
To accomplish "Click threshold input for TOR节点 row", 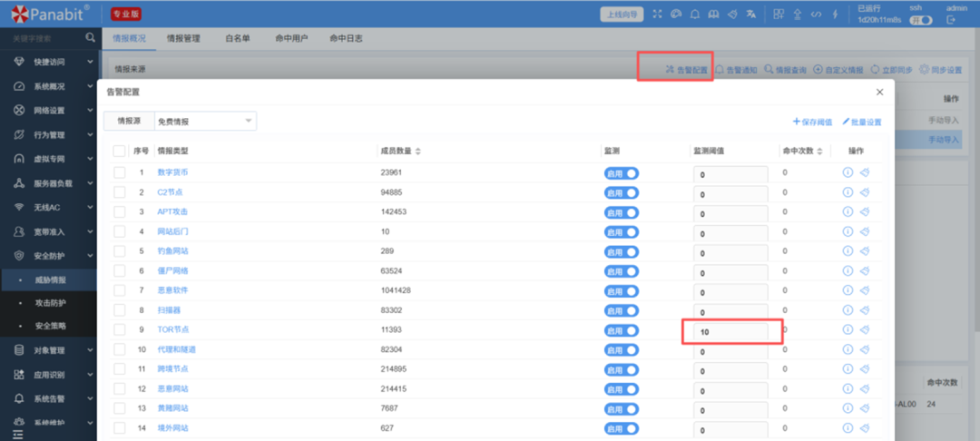I will pos(730,332).
